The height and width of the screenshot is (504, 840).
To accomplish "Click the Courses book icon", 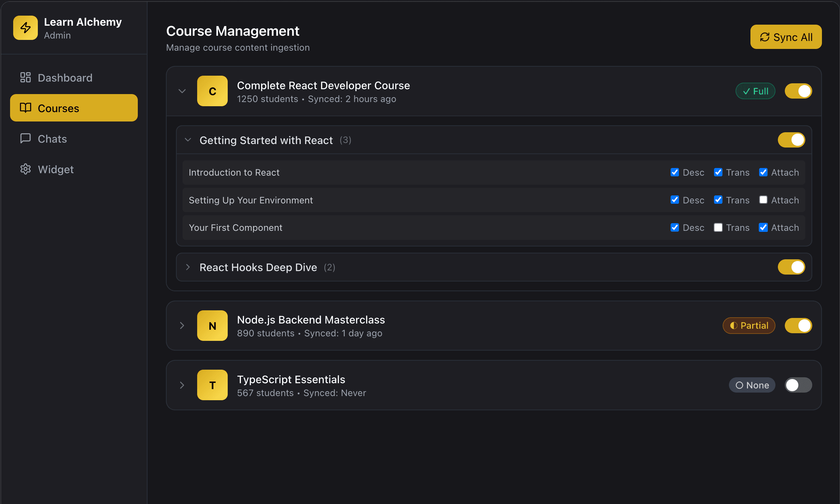I will point(25,108).
